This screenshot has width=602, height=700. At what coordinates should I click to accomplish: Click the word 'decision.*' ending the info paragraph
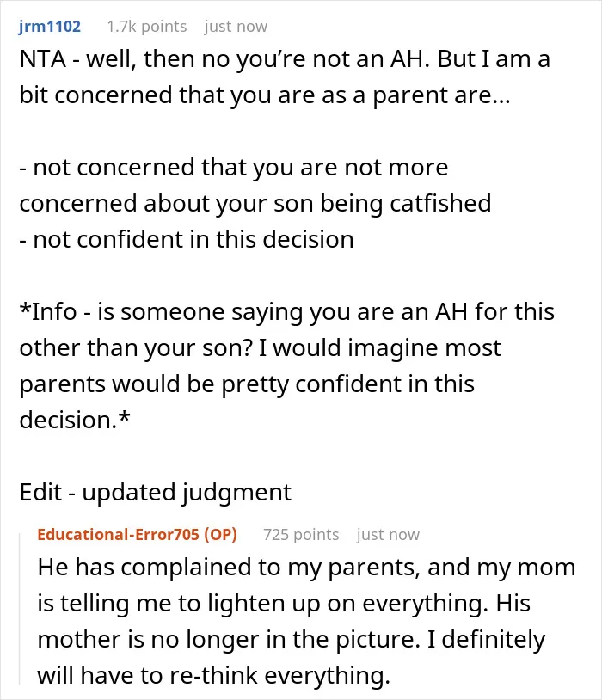75,420
